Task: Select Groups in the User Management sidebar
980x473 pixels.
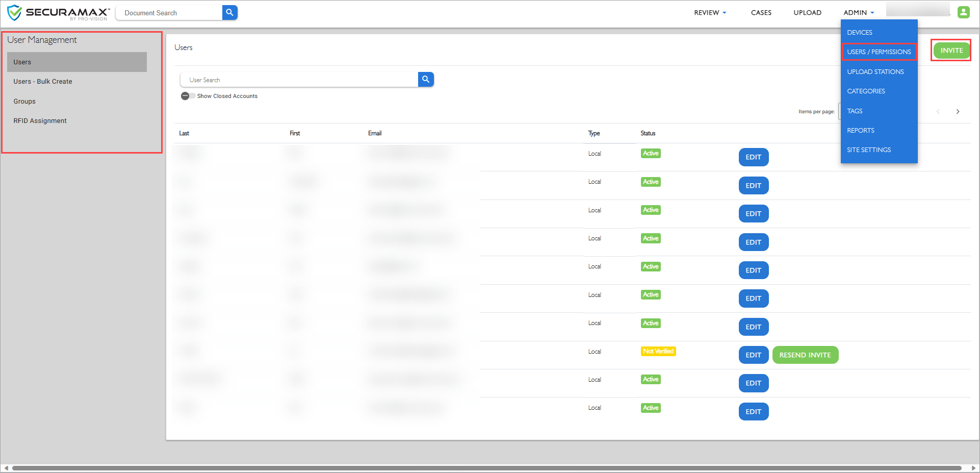Action: pyautogui.click(x=24, y=101)
